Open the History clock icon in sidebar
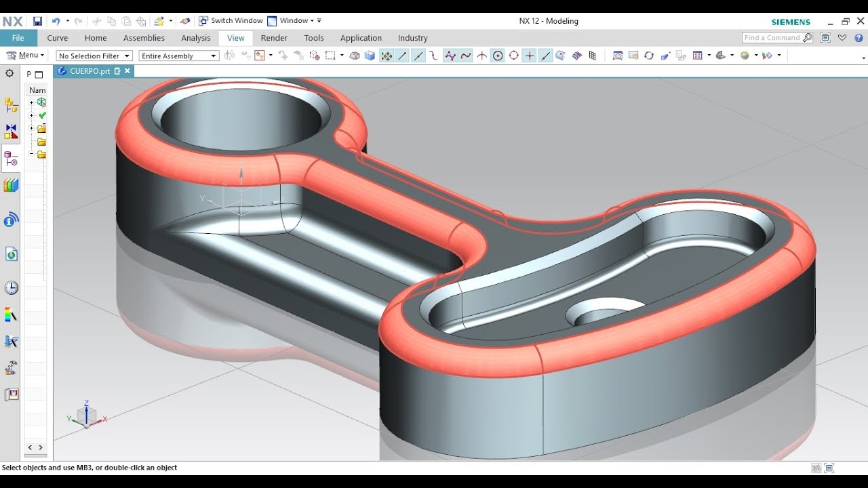 coord(11,287)
